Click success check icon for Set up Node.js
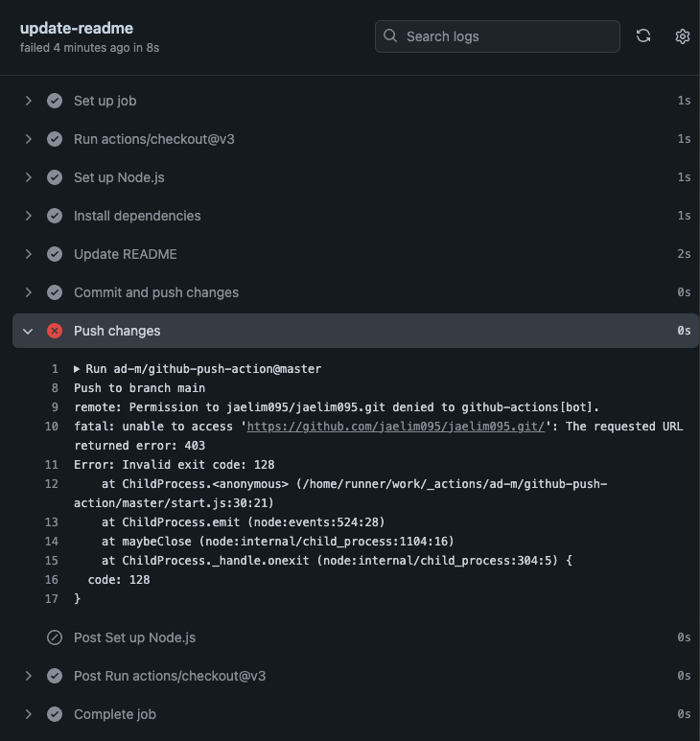Image resolution: width=700 pixels, height=741 pixels. click(55, 177)
